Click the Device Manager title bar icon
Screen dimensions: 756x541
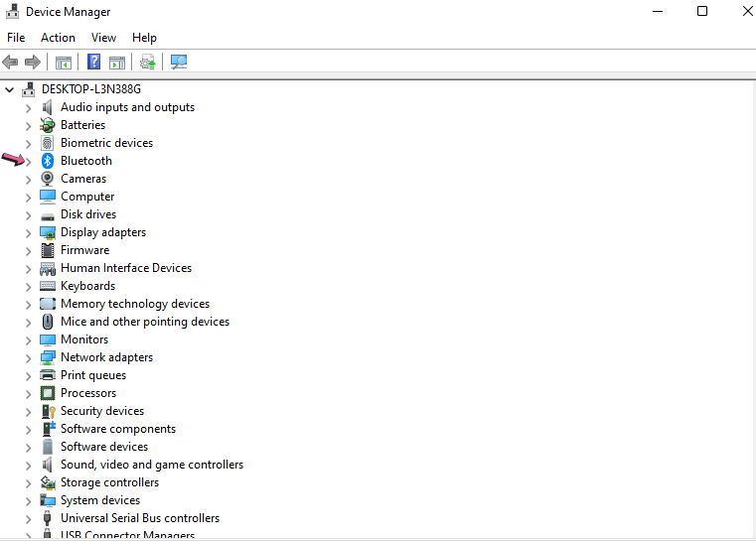(x=13, y=11)
